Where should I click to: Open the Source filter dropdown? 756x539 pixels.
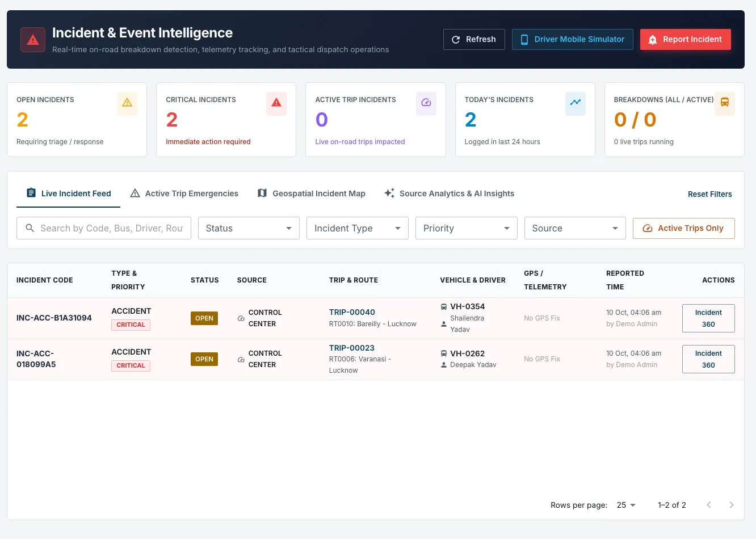coord(575,228)
